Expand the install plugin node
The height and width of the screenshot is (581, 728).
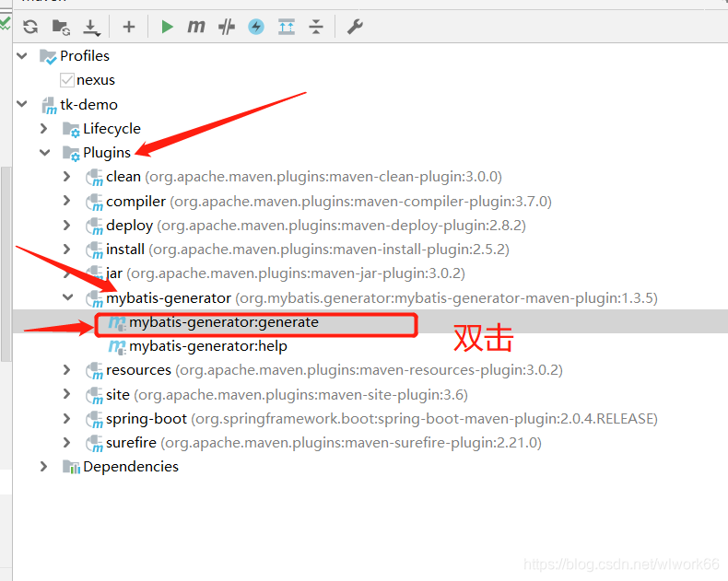(67, 250)
